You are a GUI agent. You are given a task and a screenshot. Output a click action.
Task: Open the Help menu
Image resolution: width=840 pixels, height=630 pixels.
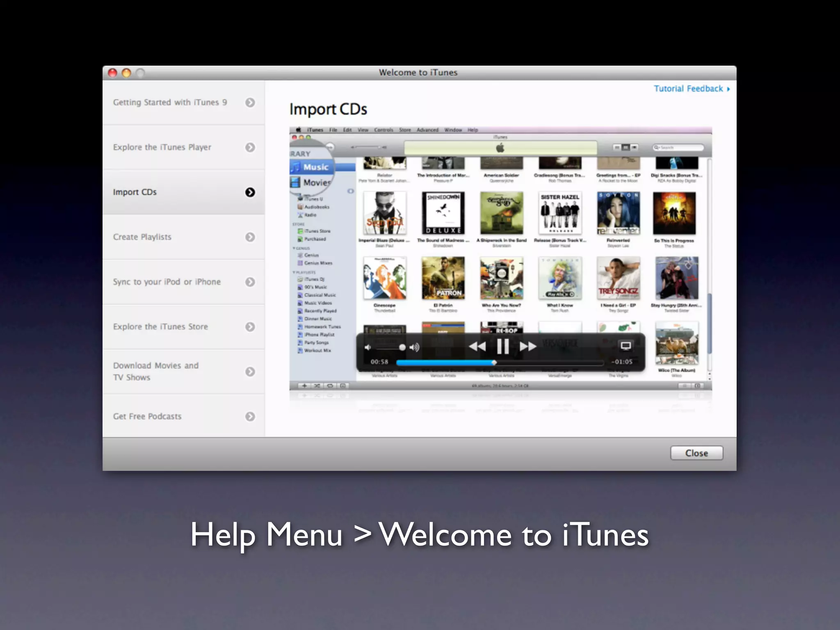(473, 130)
